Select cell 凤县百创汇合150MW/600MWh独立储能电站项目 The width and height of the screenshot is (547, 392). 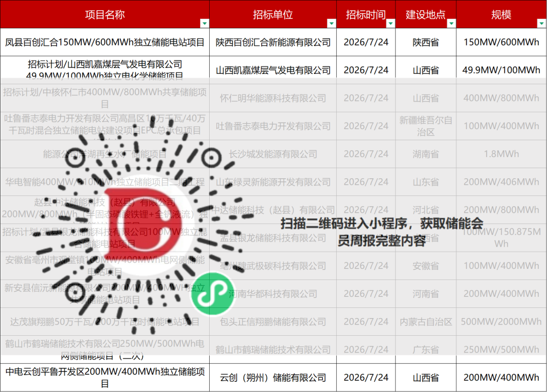click(x=105, y=42)
